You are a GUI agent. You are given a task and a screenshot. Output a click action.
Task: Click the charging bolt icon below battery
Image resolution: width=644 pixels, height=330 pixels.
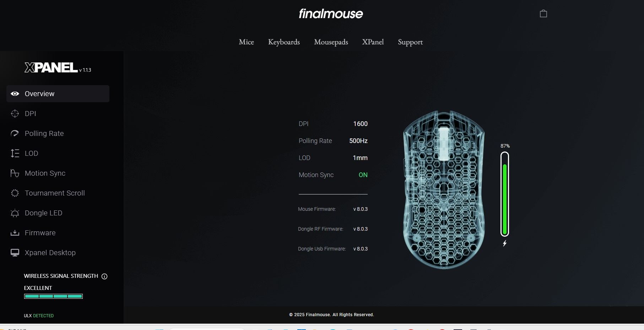pyautogui.click(x=505, y=243)
